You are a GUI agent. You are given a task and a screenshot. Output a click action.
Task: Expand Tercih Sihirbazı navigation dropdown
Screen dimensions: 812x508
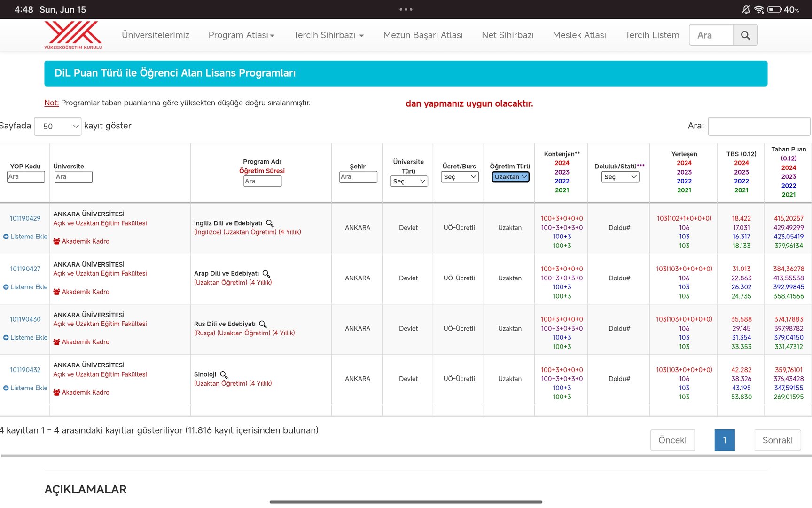pos(329,35)
